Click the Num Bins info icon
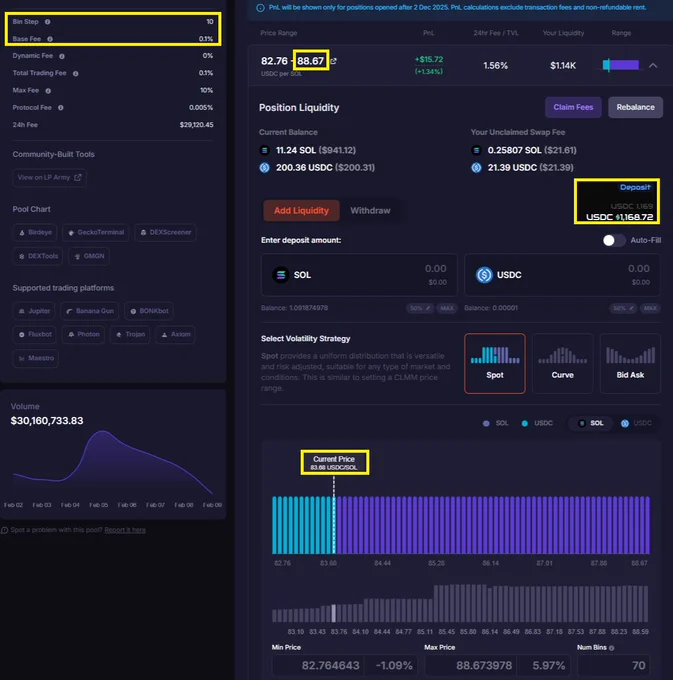The height and width of the screenshot is (680, 673). point(611,648)
